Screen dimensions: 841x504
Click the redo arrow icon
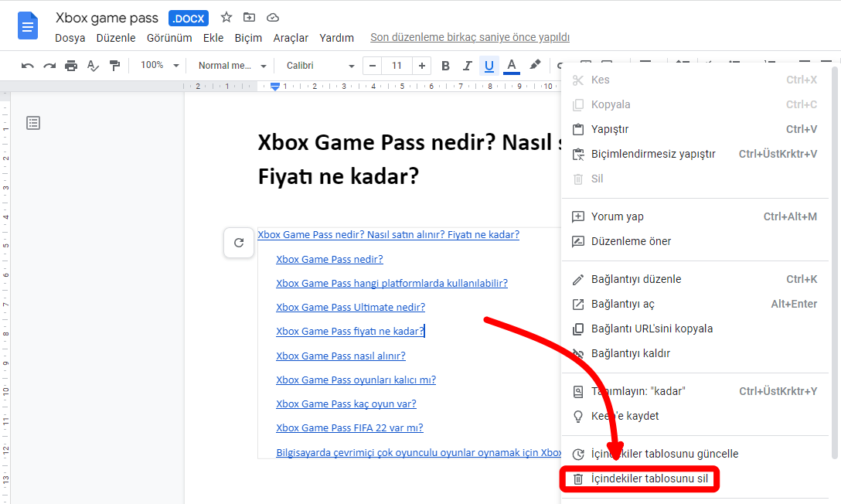(x=49, y=66)
